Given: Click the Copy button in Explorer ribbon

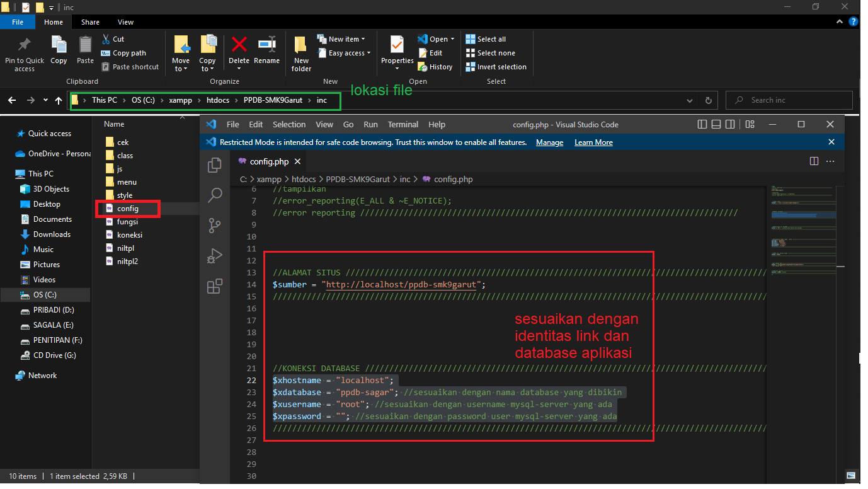Looking at the screenshot, I should 59,50.
